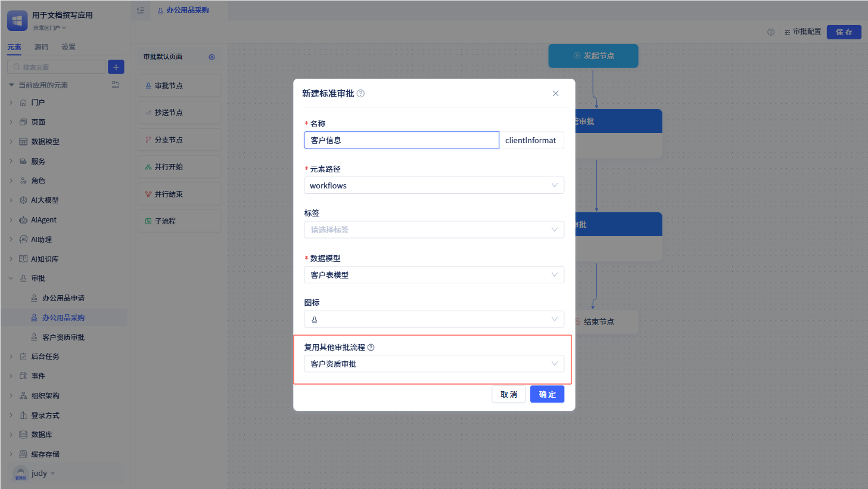
Task: Click the AI知识库 book icon
Action: [x=23, y=259]
